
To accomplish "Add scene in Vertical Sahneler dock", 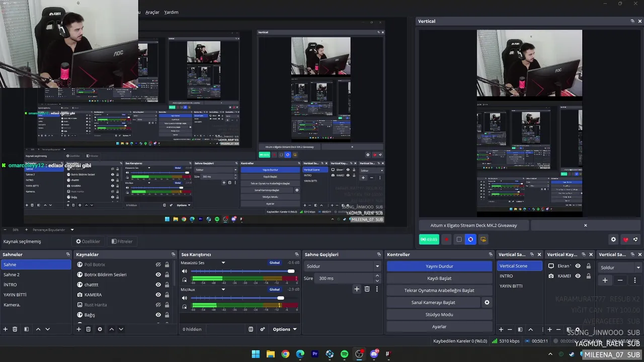I will pos(501,329).
